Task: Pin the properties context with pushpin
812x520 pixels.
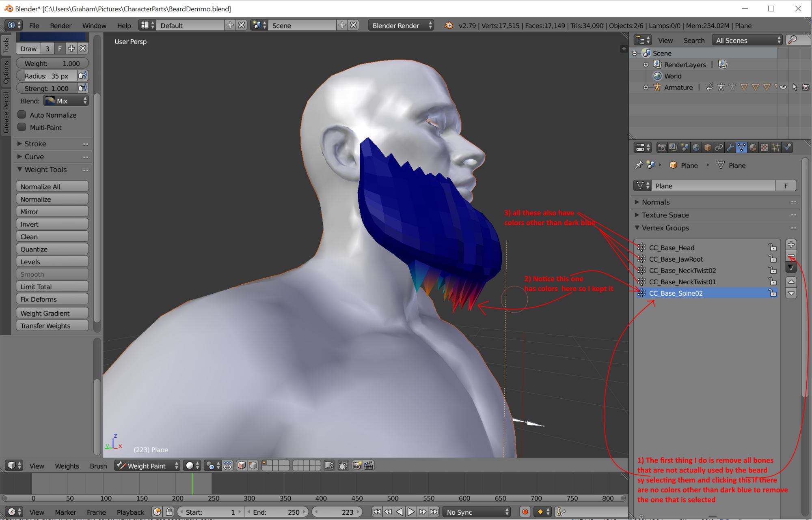Action: point(639,165)
